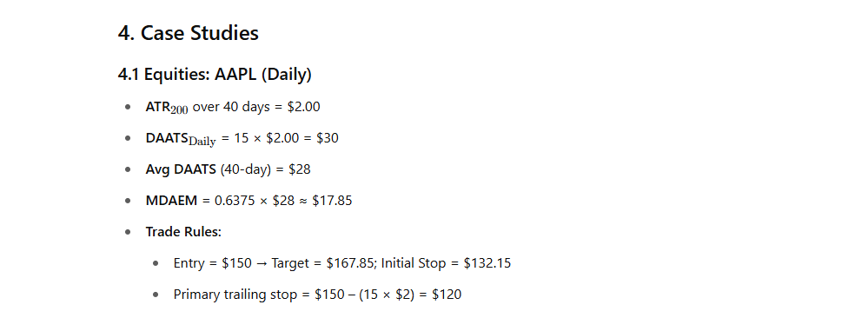Image resolution: width=868 pixels, height=318 pixels.
Task: Click the bullet point beside Trade Rules
Action: [x=129, y=232]
